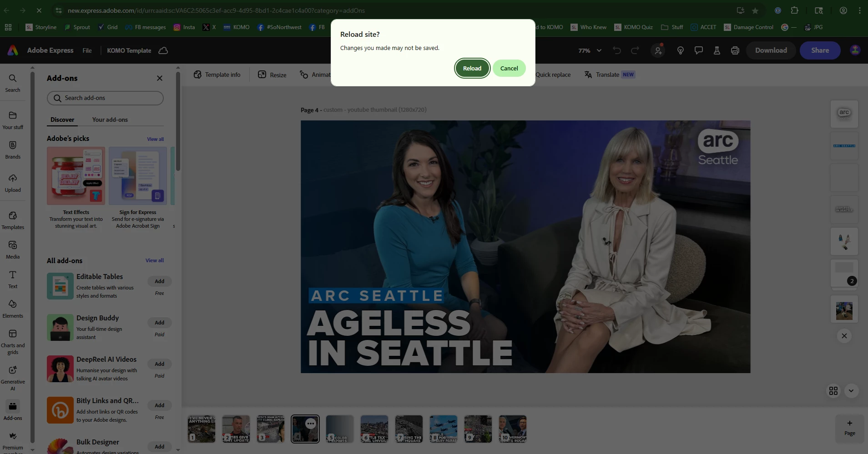Screen dimensions: 868x454
Task: Switch to Discover tab
Action: pos(62,120)
